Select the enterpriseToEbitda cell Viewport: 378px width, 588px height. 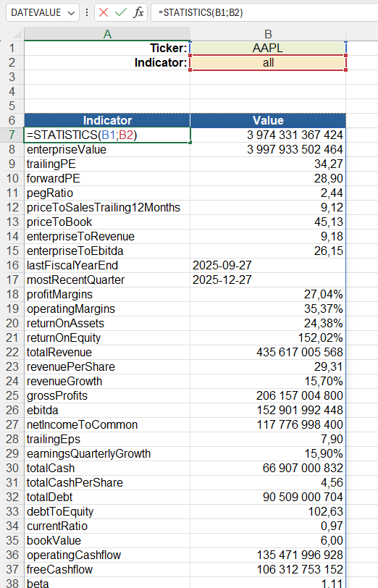pyautogui.click(x=107, y=251)
